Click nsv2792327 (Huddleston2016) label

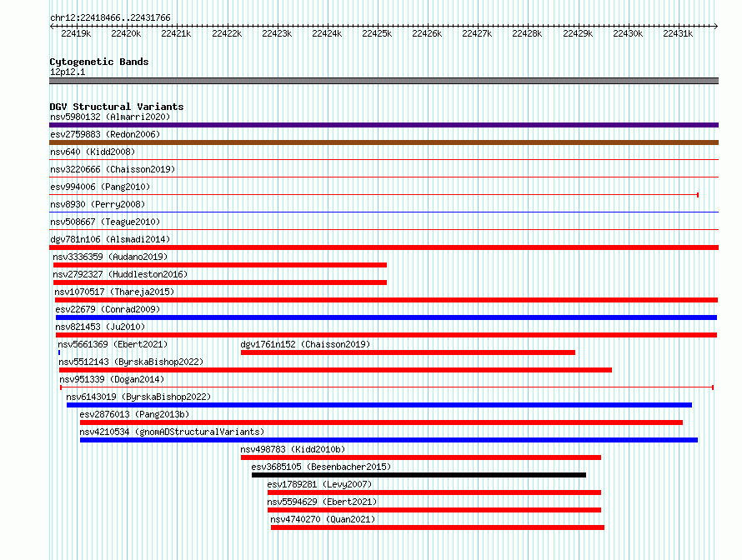tap(120, 274)
